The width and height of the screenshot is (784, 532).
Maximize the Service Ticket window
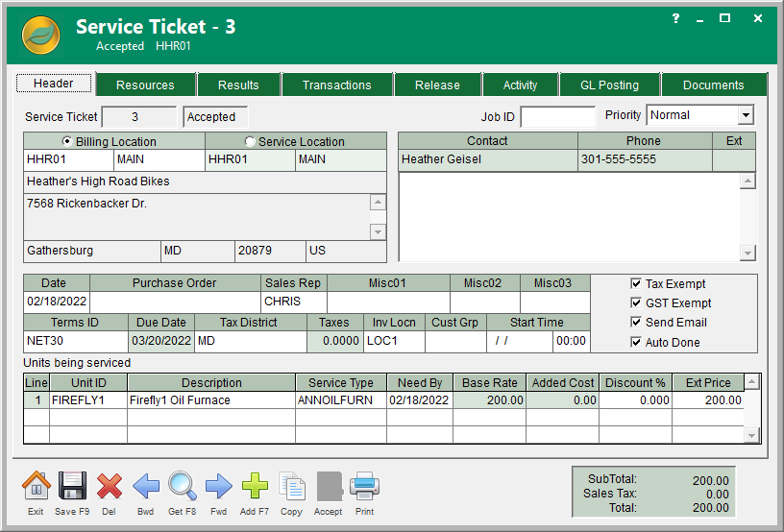[x=724, y=18]
